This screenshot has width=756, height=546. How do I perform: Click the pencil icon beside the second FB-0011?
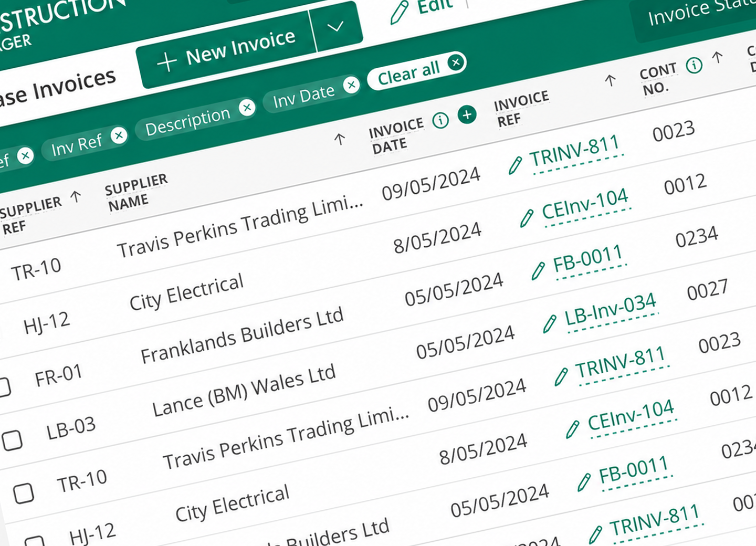[584, 481]
